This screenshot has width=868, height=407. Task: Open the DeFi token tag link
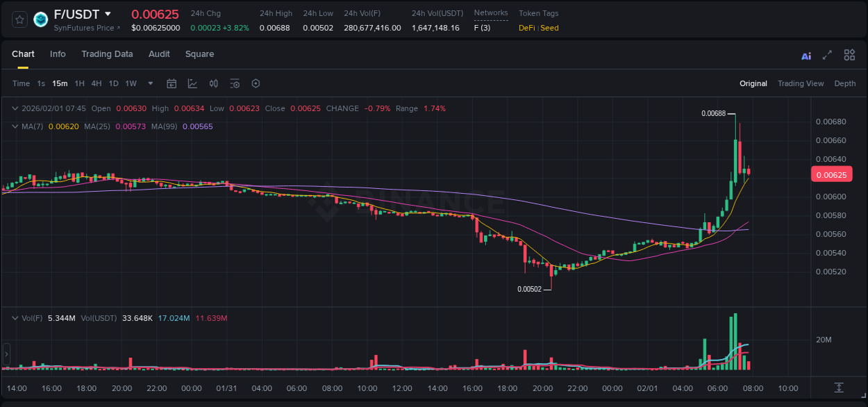(x=524, y=28)
